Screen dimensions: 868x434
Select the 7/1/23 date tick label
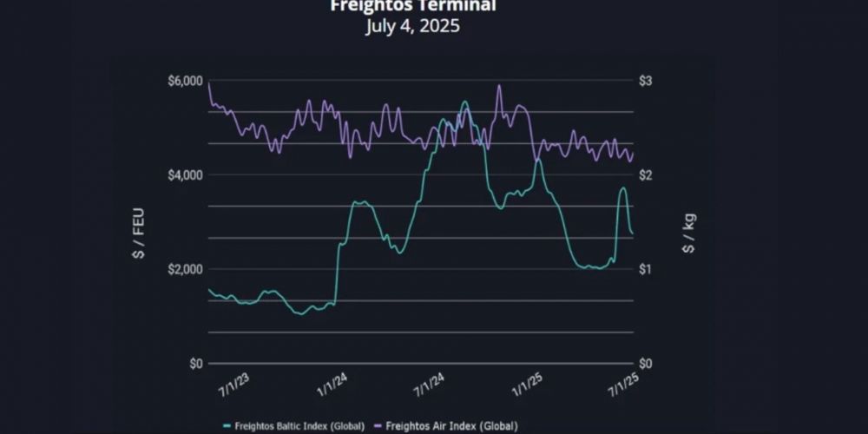click(x=231, y=383)
